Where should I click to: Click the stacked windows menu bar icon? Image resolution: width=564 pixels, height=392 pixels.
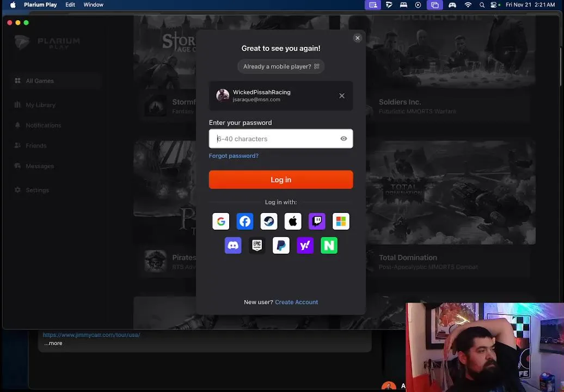tap(435, 5)
